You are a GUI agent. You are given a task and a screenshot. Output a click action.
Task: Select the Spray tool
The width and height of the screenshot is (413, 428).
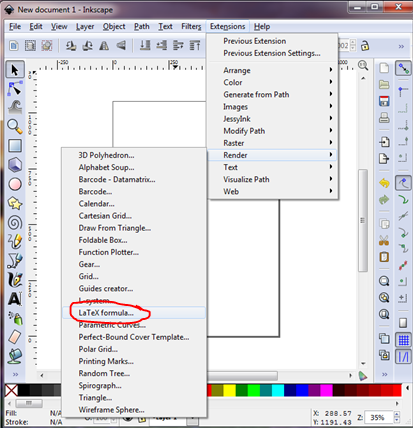(x=15, y=318)
